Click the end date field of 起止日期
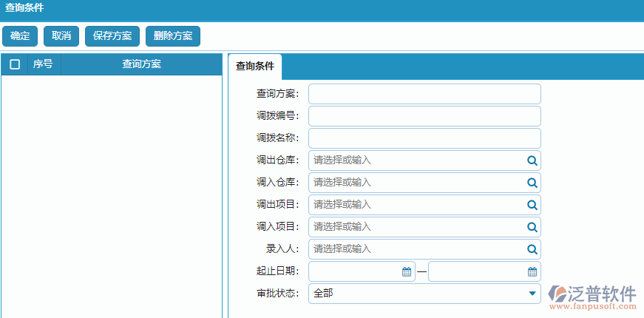Image resolution: width=644 pixels, height=318 pixels. pyautogui.click(x=484, y=271)
